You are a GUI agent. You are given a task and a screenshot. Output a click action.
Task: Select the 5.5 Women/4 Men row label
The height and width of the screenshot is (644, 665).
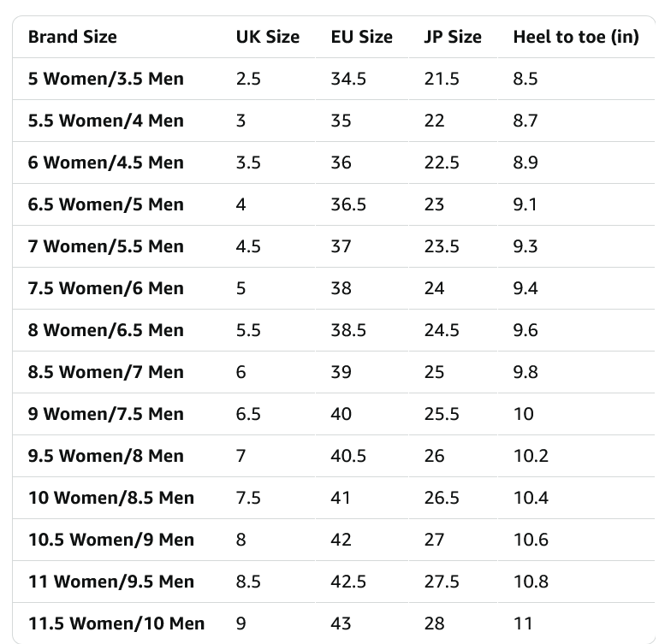[105, 121]
